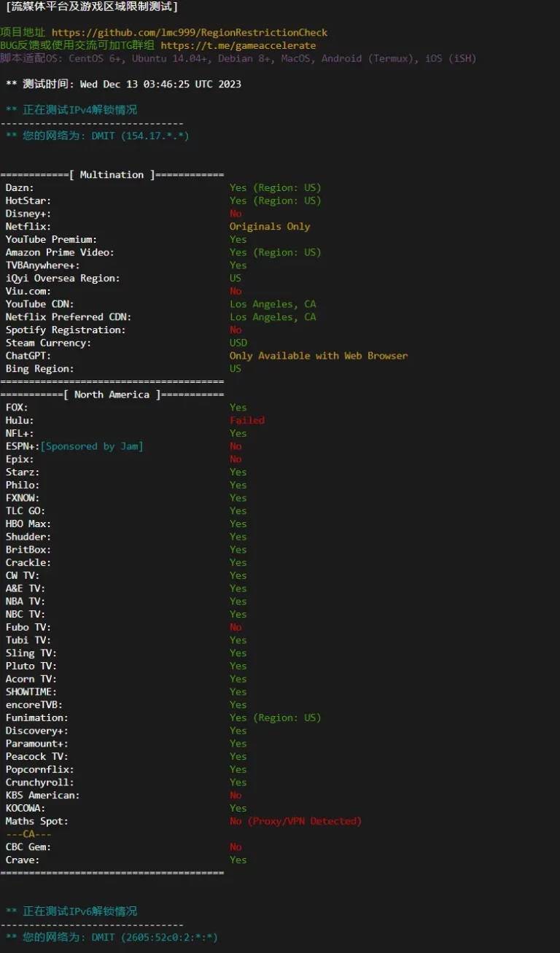Click the FXNOW label
The width and height of the screenshot is (560, 953).
(x=23, y=498)
